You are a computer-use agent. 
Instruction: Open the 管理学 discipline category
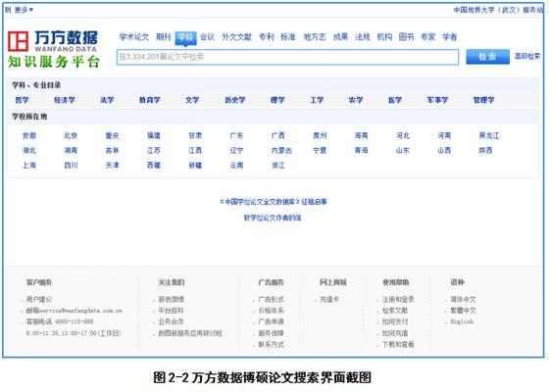484,100
